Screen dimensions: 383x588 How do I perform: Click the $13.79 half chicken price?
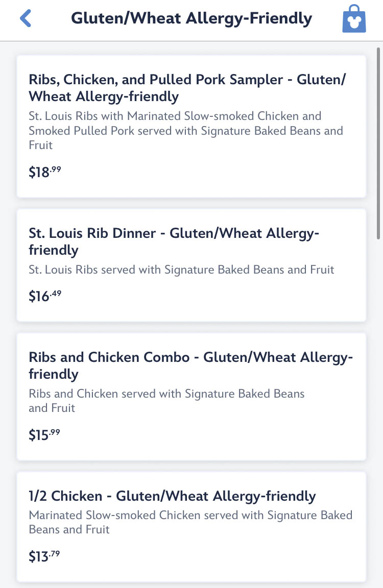click(x=44, y=556)
